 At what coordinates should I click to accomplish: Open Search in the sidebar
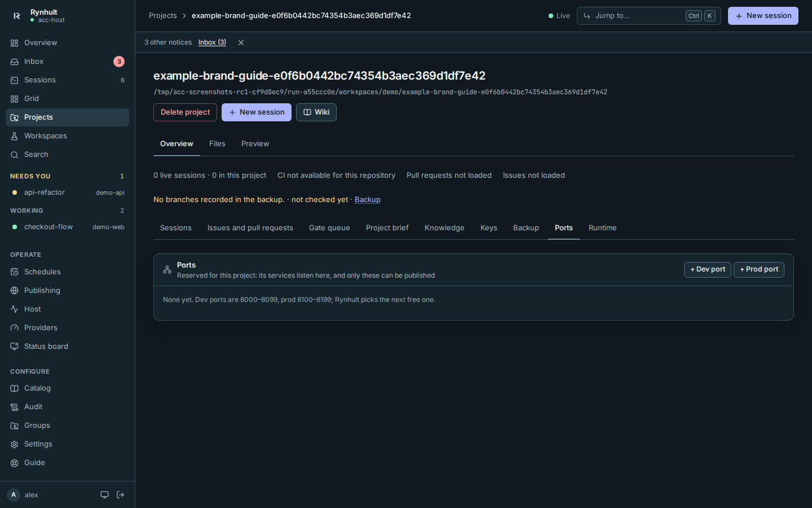tap(67, 155)
